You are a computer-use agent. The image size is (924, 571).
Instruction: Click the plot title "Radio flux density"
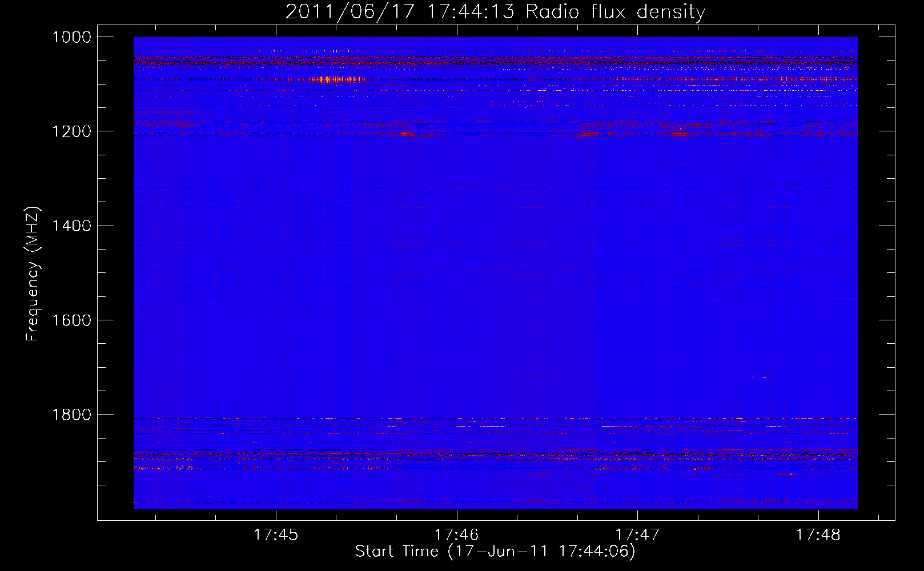(x=615, y=11)
